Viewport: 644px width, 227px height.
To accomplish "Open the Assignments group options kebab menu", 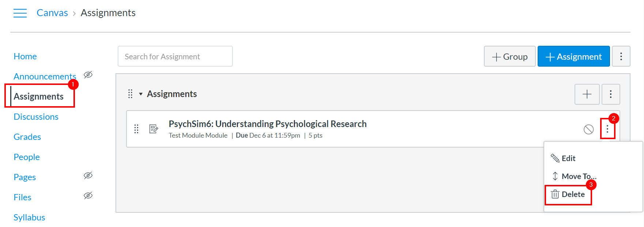I will click(611, 94).
